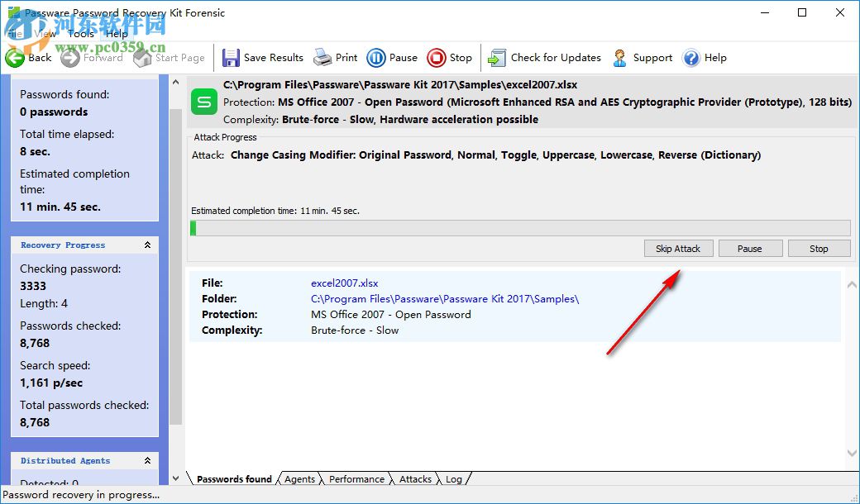The image size is (860, 504).
Task: Select the '0 passwords' text
Action: [54, 112]
